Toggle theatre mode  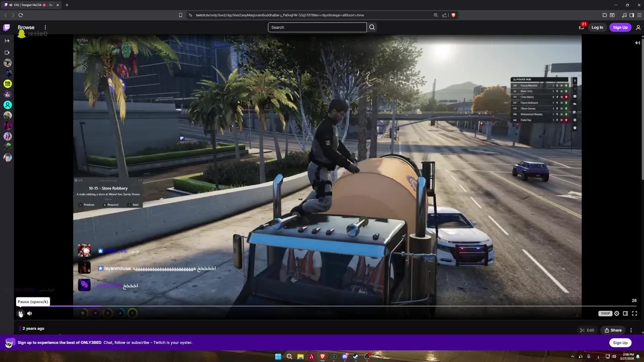coord(625,313)
